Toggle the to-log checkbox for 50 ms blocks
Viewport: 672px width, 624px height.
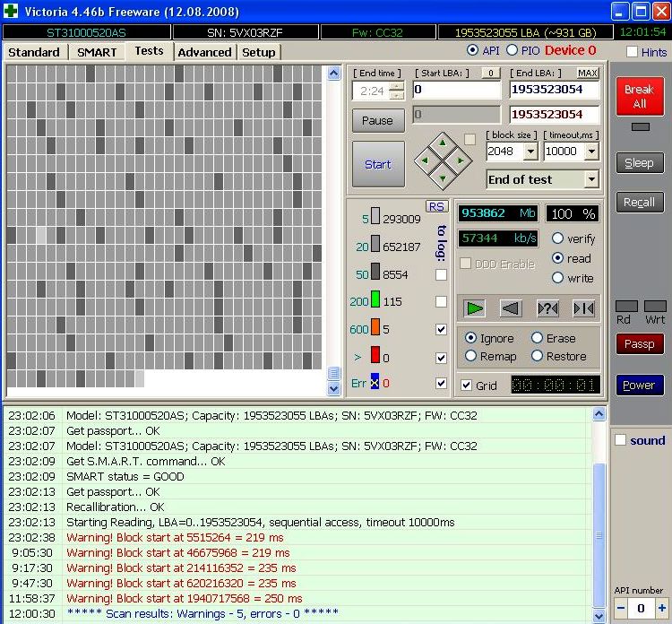click(441, 274)
